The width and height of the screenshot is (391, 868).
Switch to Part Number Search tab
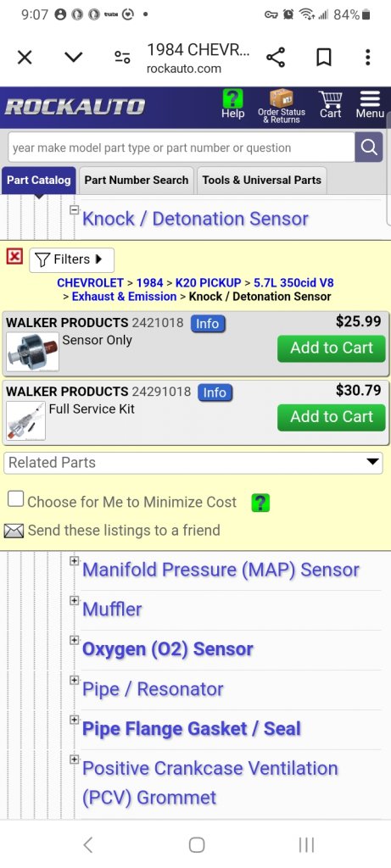137,181
